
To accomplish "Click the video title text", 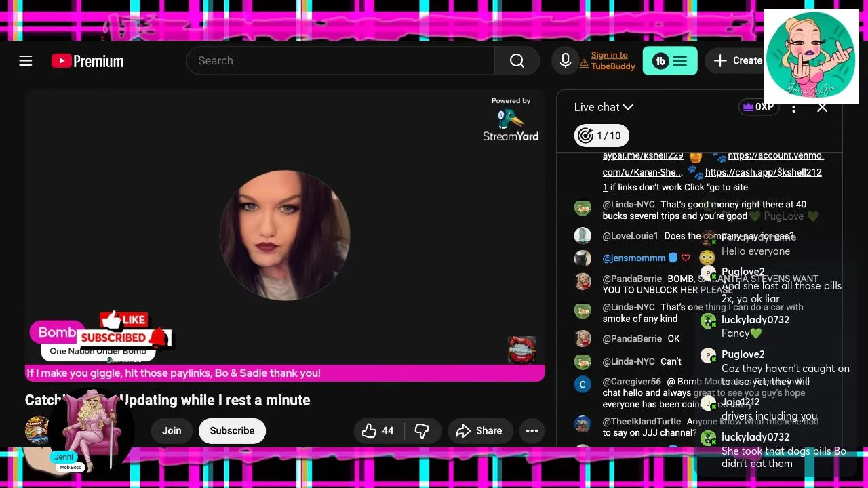I will click(167, 400).
